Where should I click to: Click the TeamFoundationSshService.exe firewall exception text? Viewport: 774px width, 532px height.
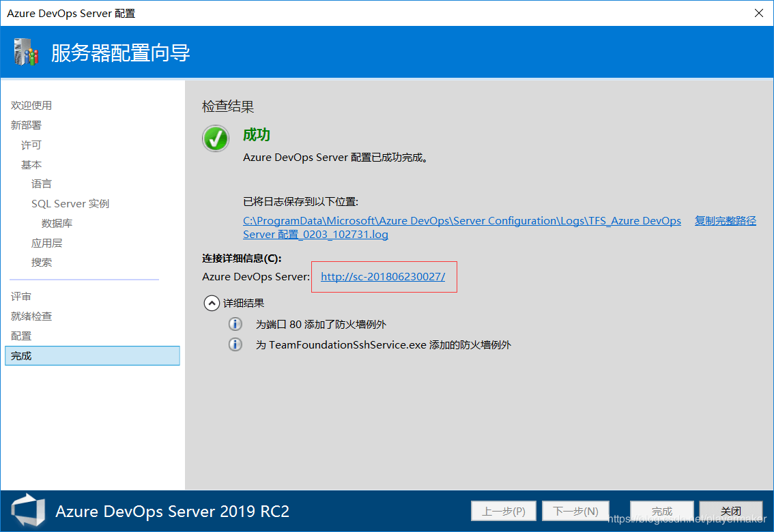tap(383, 344)
